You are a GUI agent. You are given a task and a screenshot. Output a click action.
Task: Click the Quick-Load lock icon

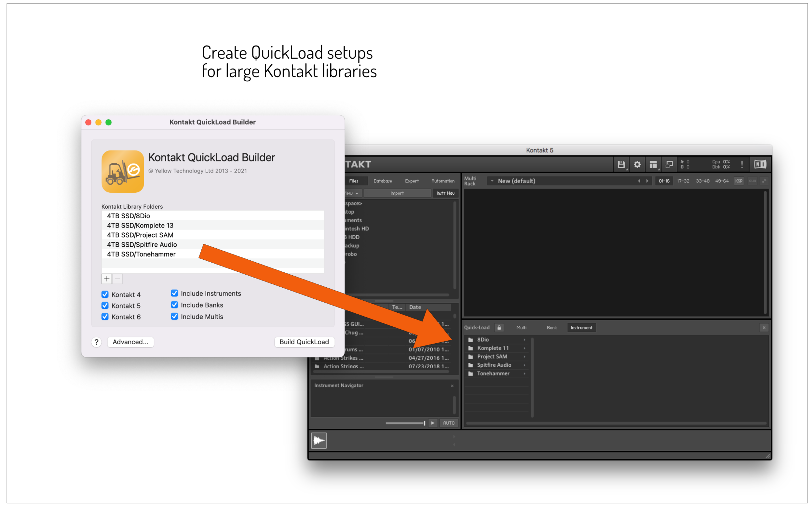[x=499, y=328]
